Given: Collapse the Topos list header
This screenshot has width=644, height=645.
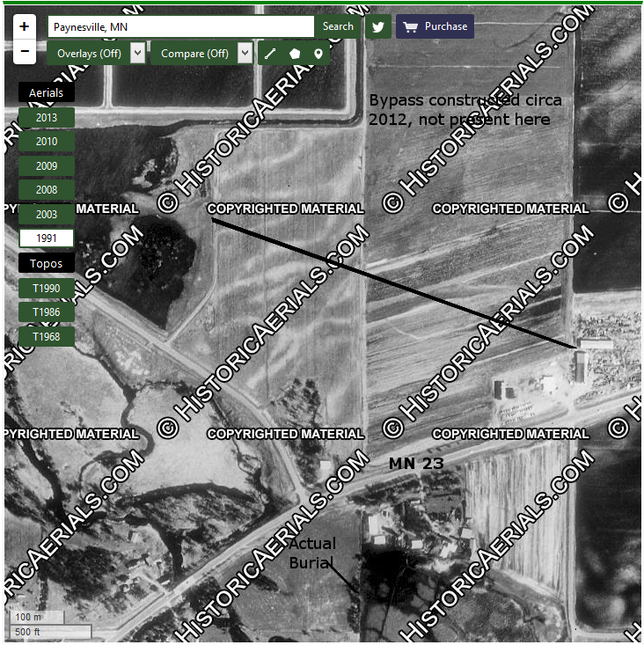Looking at the screenshot, I should click(46, 263).
